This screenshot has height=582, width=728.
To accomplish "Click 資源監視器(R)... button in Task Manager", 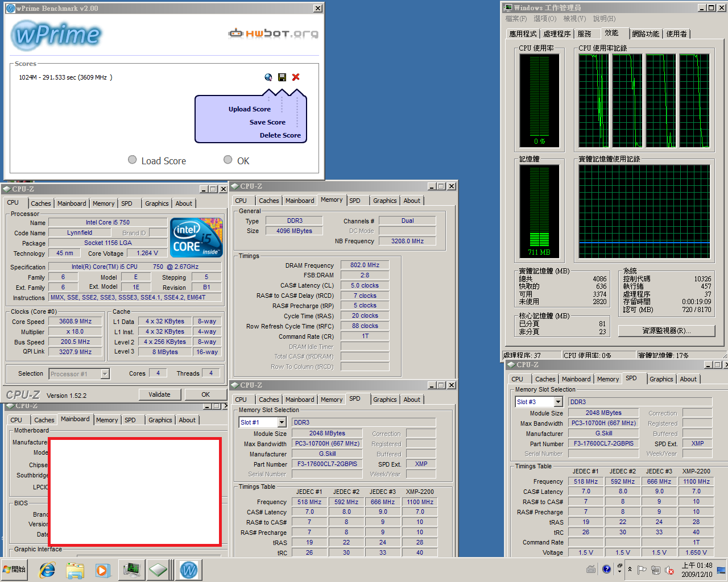I will [x=667, y=331].
